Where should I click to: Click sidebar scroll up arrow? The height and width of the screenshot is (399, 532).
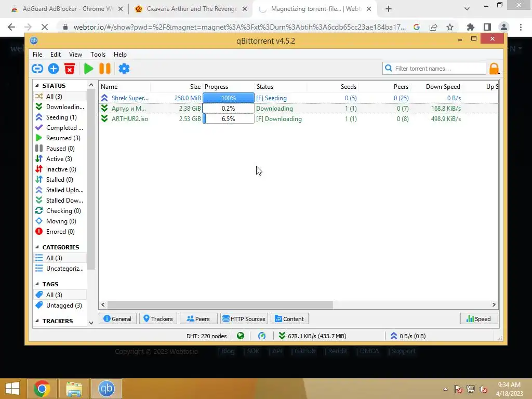[91, 85]
